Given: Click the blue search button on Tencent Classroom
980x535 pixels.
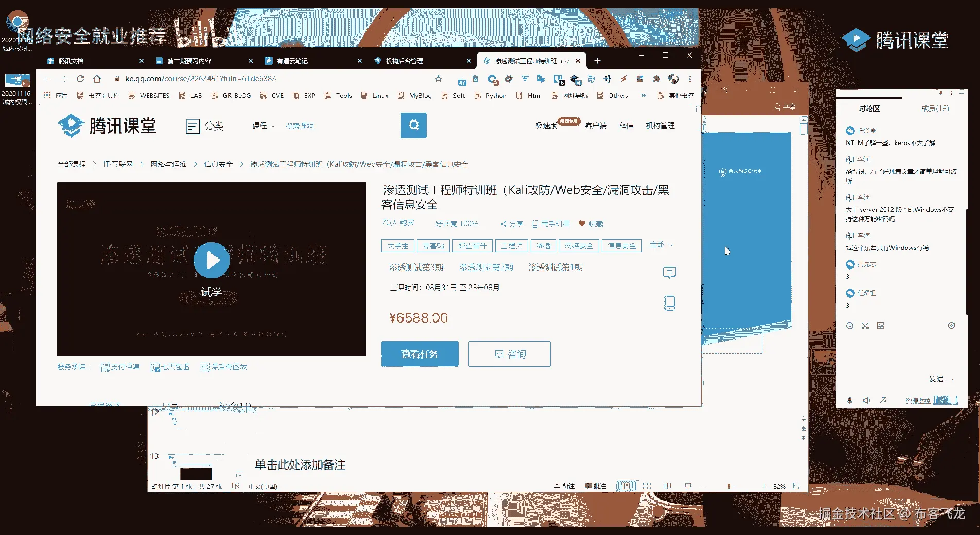Looking at the screenshot, I should [414, 125].
